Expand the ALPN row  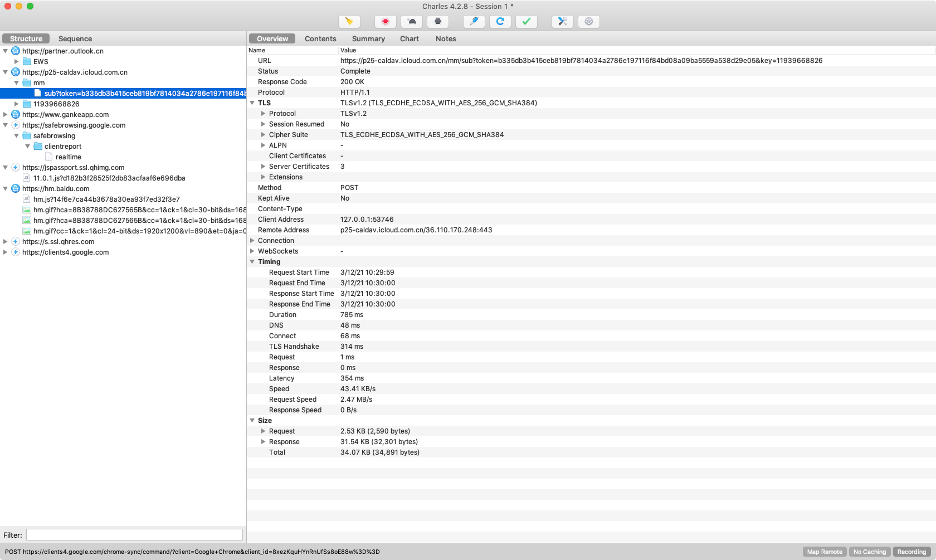point(264,145)
